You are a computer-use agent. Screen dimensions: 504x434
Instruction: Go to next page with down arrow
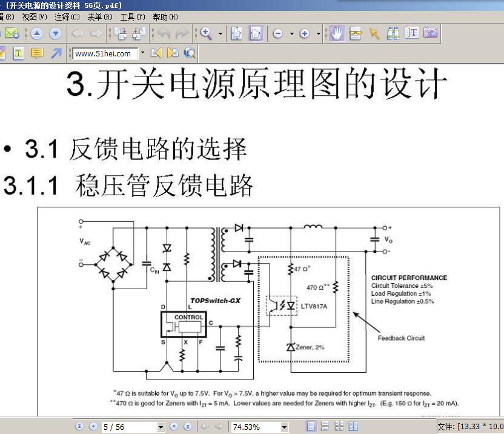(x=55, y=33)
